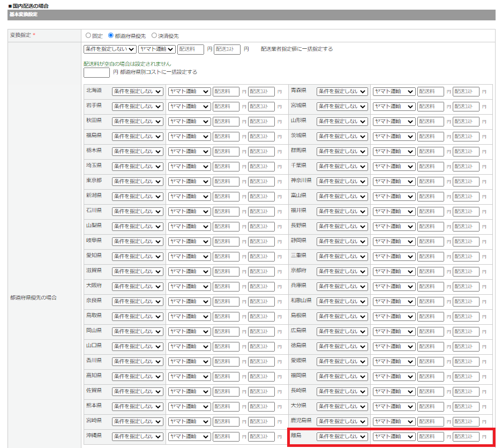Click the 都道府県別コスト bulk setting input box

[97, 72]
